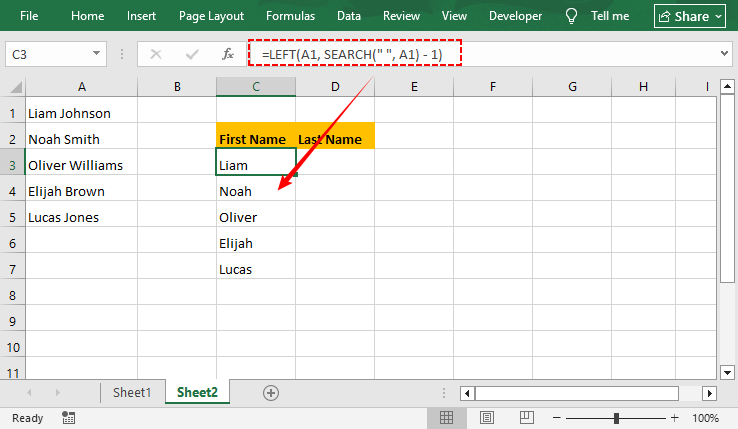This screenshot has height=429, width=738.
Task: Click the 100% zoom level
Action: pyautogui.click(x=705, y=418)
